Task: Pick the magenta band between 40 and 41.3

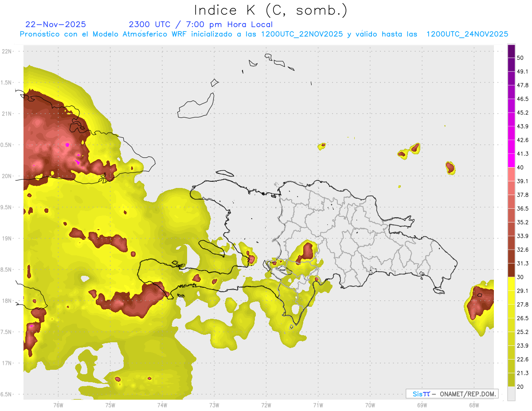Action: 511,160
